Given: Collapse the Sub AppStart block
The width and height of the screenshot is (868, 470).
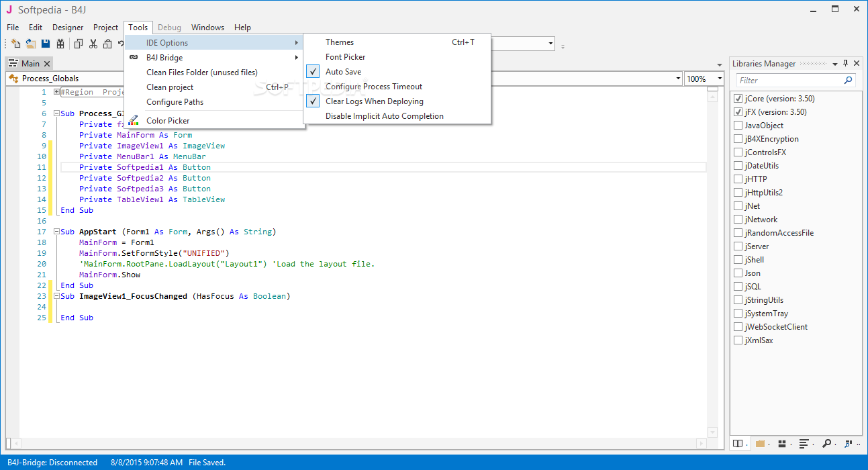Looking at the screenshot, I should tap(57, 232).
